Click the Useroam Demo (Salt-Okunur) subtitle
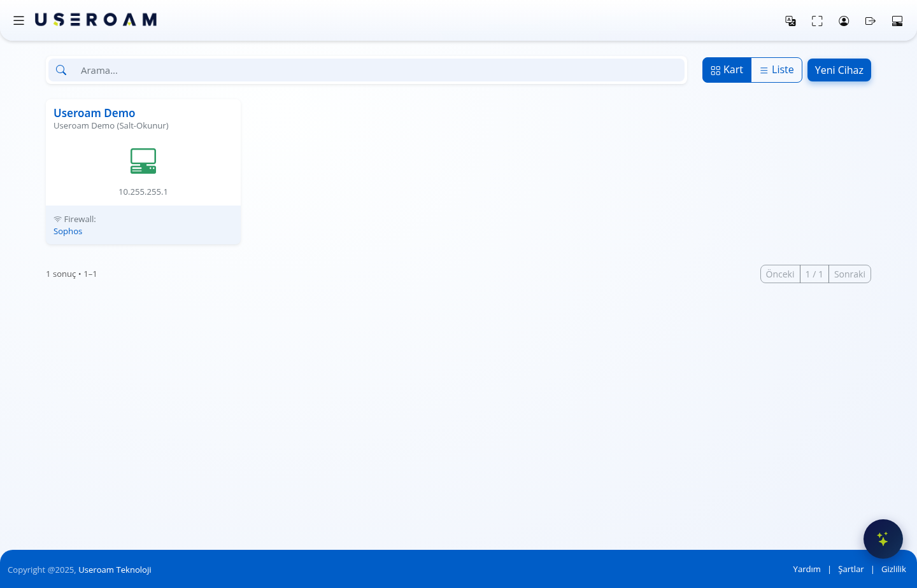This screenshot has width=917, height=588. click(x=111, y=126)
